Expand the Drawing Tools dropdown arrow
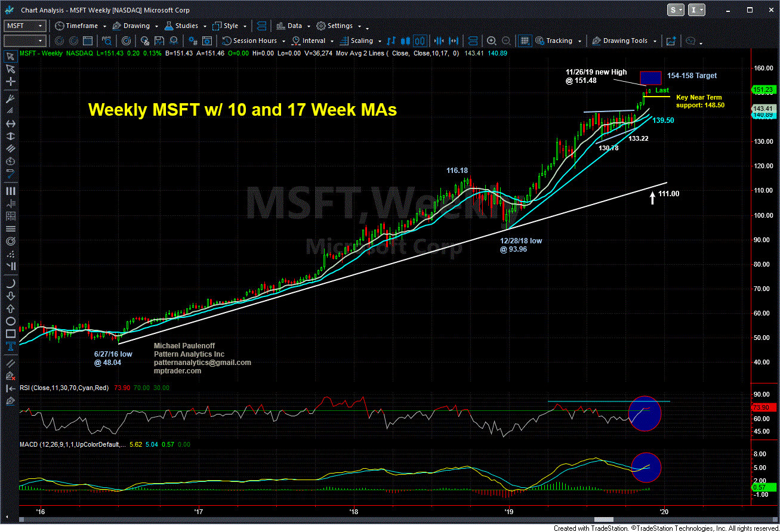This screenshot has height=532, width=780. (x=654, y=41)
